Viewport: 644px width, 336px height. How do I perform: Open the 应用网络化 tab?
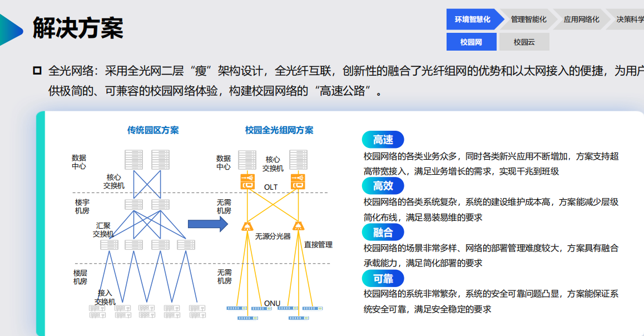581,19
